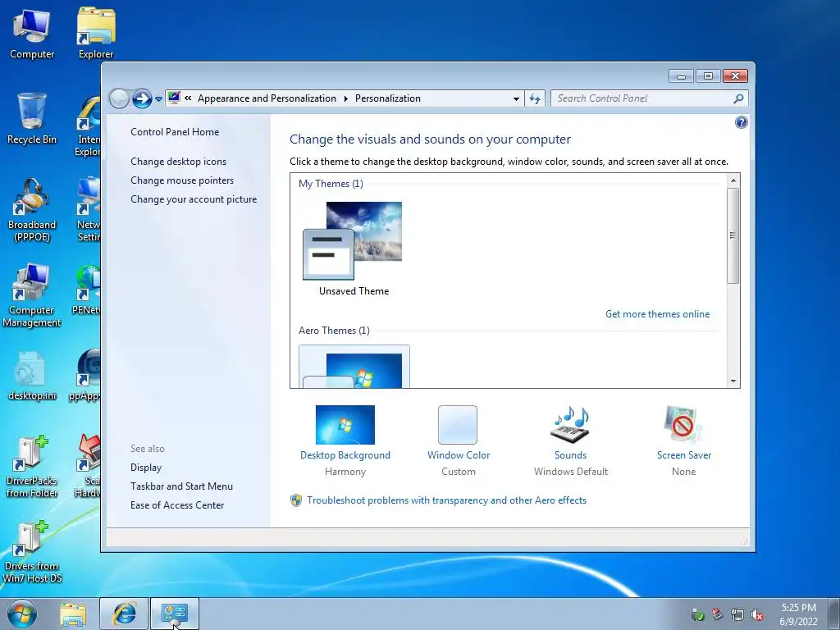Click the Personalization breadcrumb
The width and height of the screenshot is (840, 630).
[x=388, y=98]
